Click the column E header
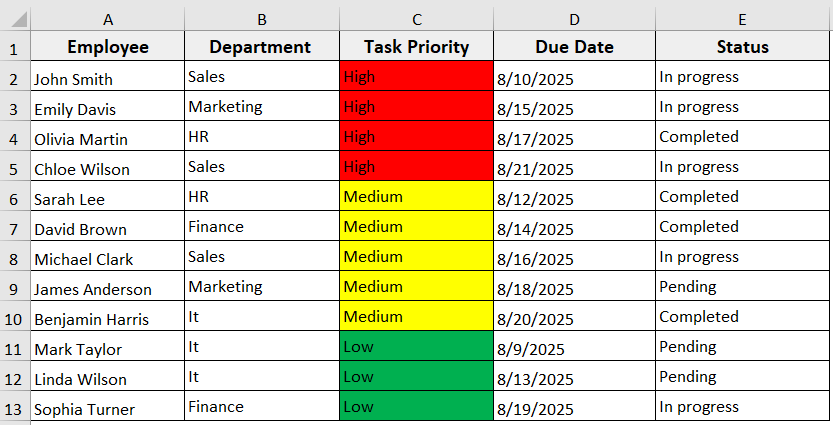The width and height of the screenshot is (833, 425). pos(743,19)
